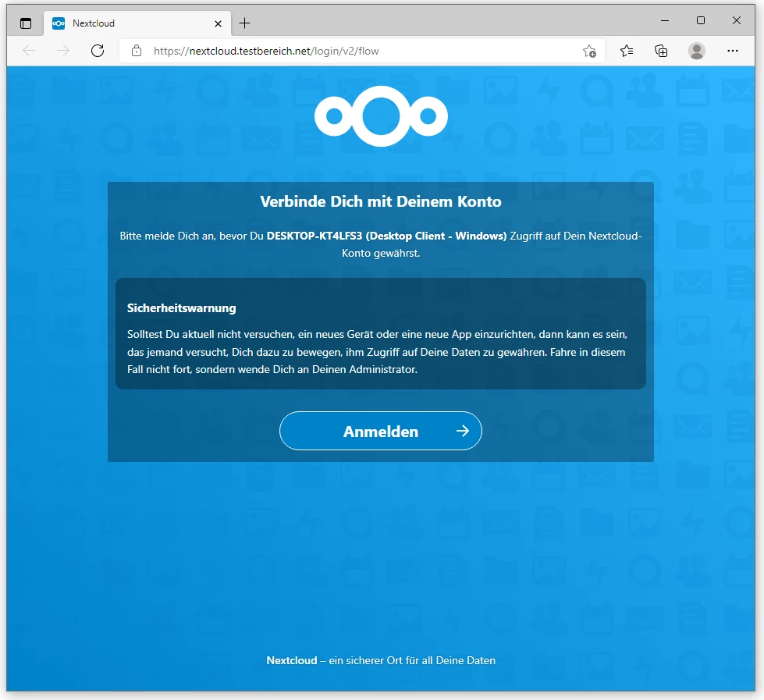Click the Anmelden login button
Screen dimensions: 764x700
(x=381, y=431)
